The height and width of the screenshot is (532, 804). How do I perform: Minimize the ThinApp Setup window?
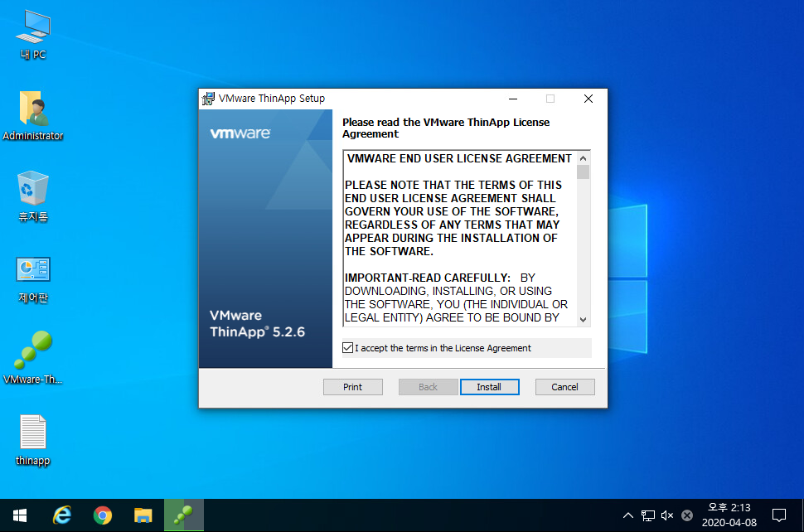[513, 99]
